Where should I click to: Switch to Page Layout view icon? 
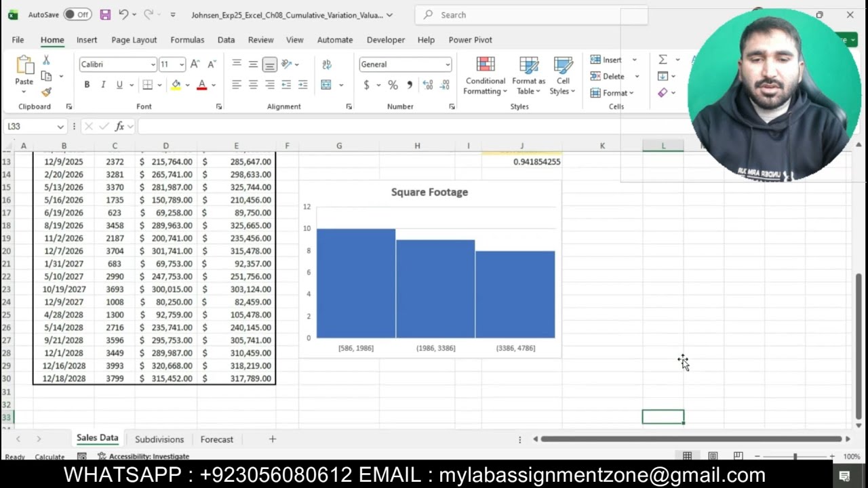[713, 456]
